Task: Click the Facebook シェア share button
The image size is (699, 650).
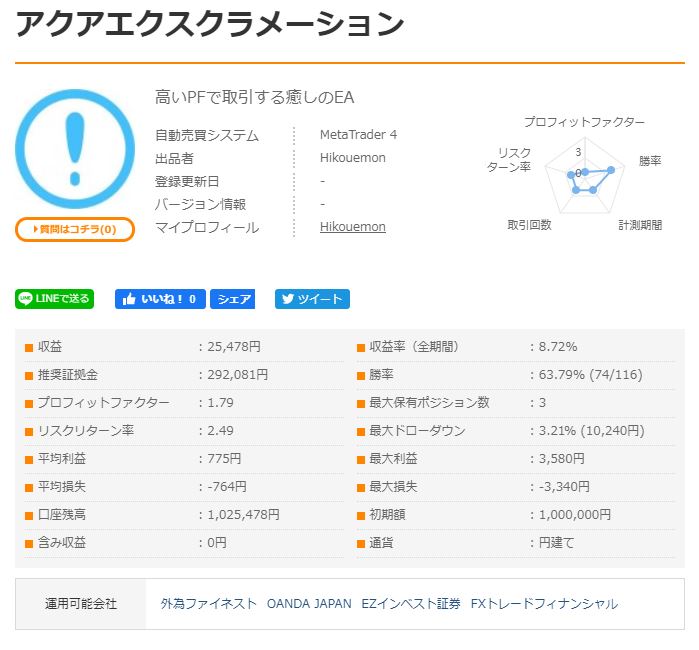Action: tap(234, 299)
